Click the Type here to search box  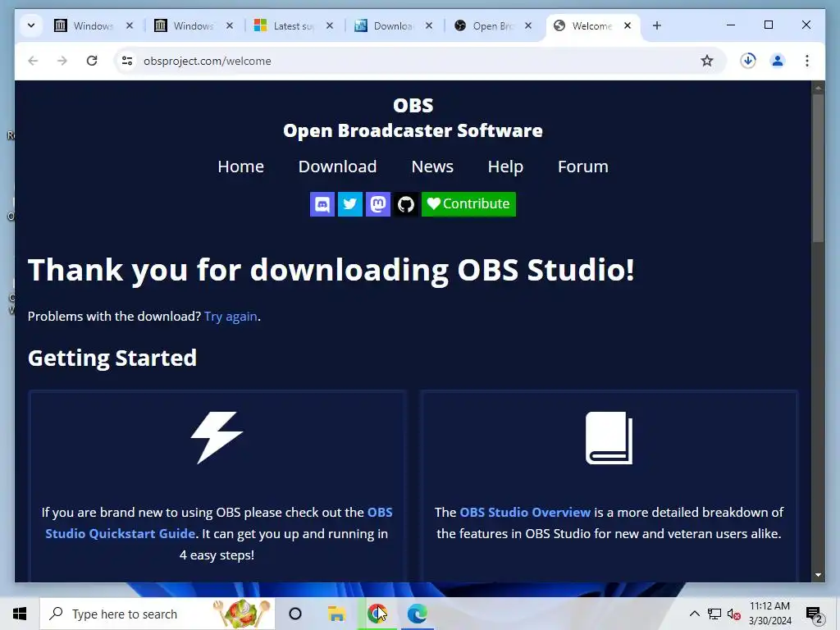tap(157, 614)
